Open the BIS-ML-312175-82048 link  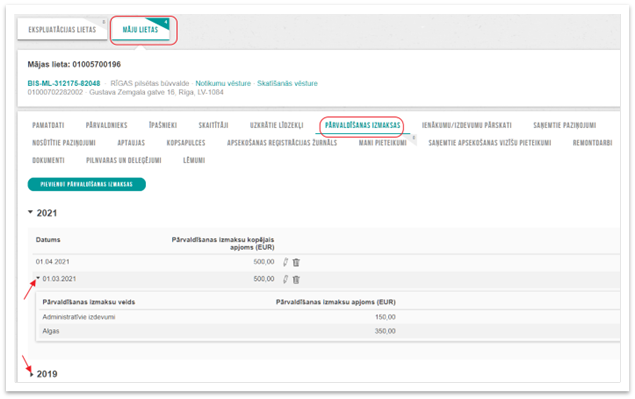point(64,83)
